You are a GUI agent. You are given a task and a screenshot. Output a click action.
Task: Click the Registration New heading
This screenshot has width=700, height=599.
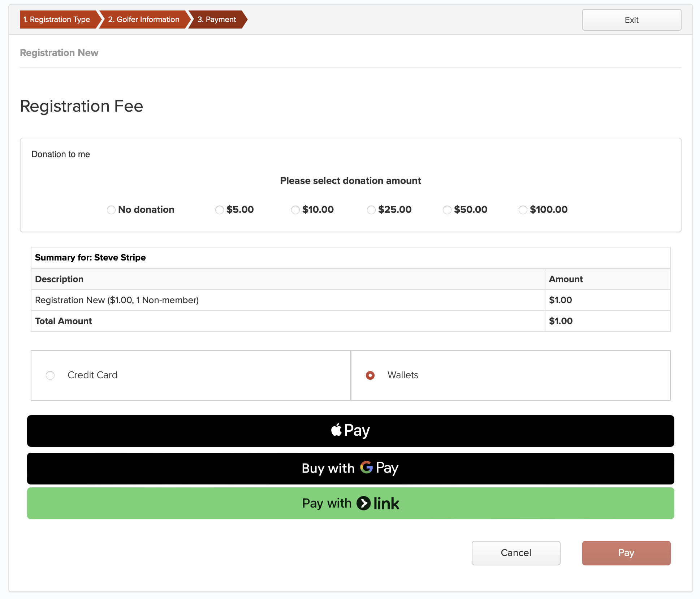click(59, 53)
